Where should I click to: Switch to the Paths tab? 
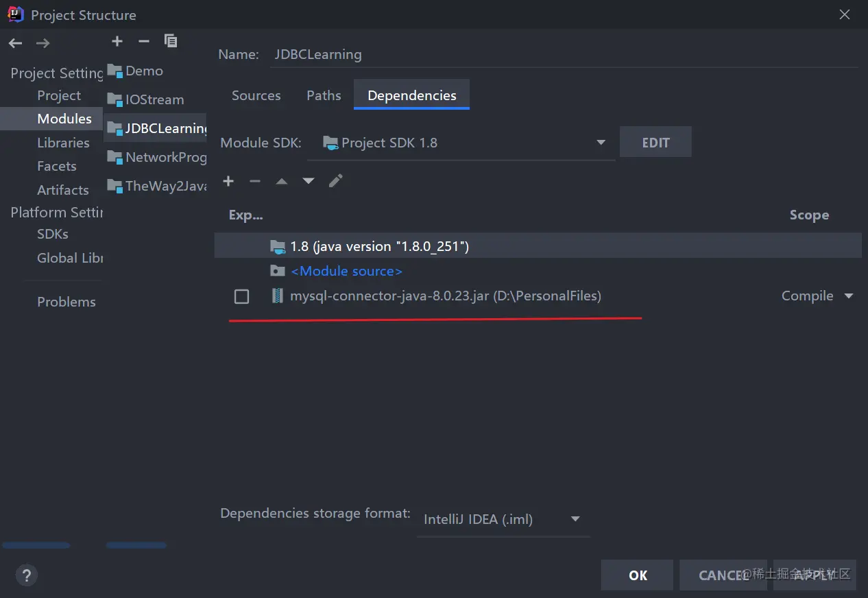coord(324,95)
